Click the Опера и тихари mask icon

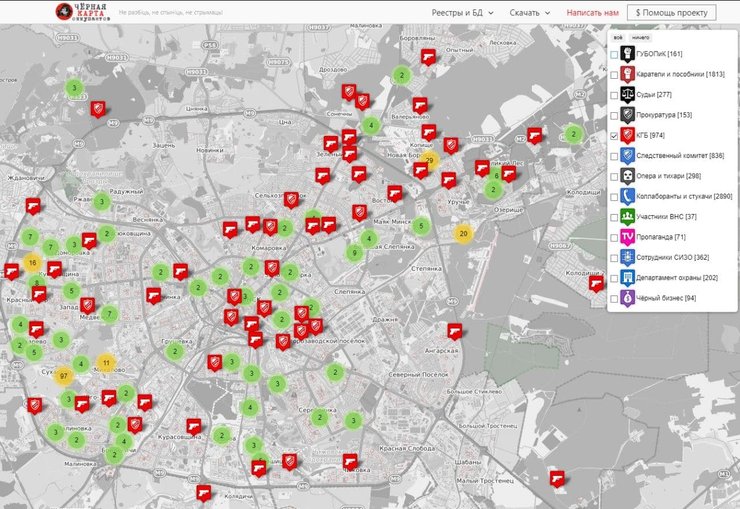click(x=627, y=175)
